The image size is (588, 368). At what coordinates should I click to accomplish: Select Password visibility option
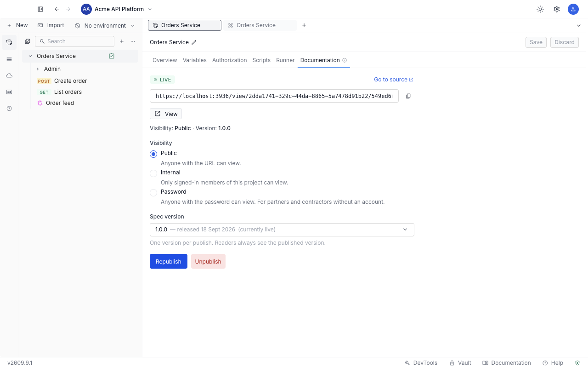[x=153, y=193]
